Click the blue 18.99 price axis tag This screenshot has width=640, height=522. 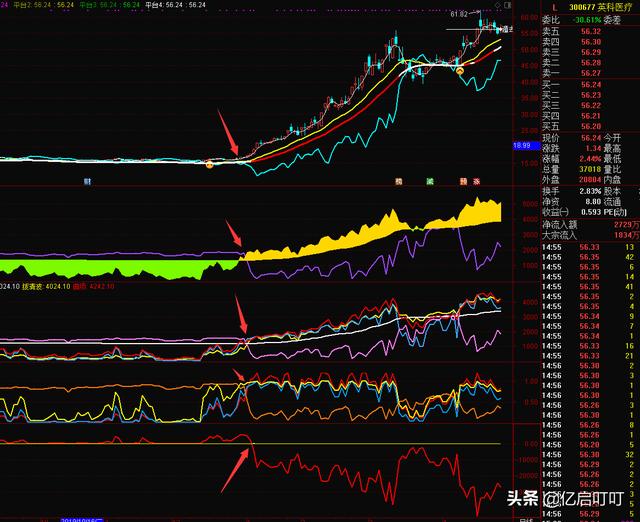click(x=521, y=145)
